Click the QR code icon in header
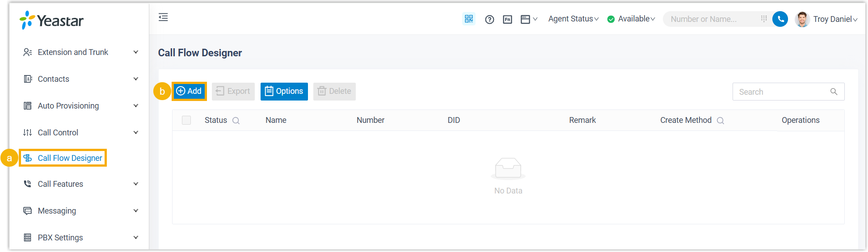 point(468,19)
